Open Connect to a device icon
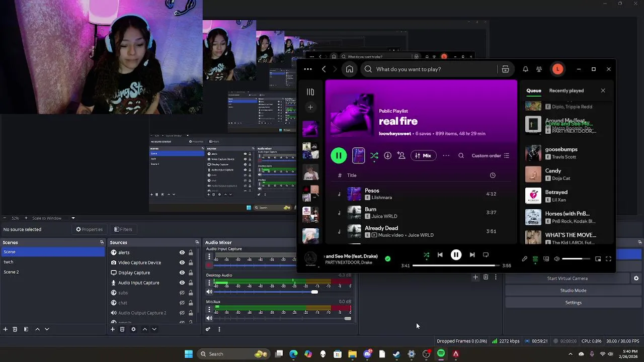644x362 pixels. pos(546,259)
